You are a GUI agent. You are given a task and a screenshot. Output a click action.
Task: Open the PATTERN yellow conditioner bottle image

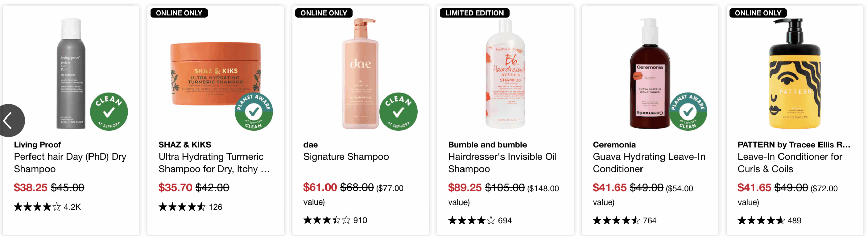pos(794,74)
